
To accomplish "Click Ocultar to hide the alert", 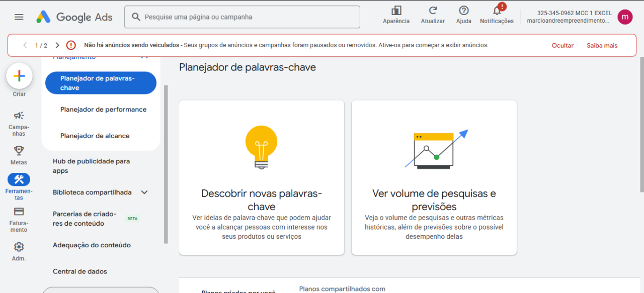I will [562, 45].
